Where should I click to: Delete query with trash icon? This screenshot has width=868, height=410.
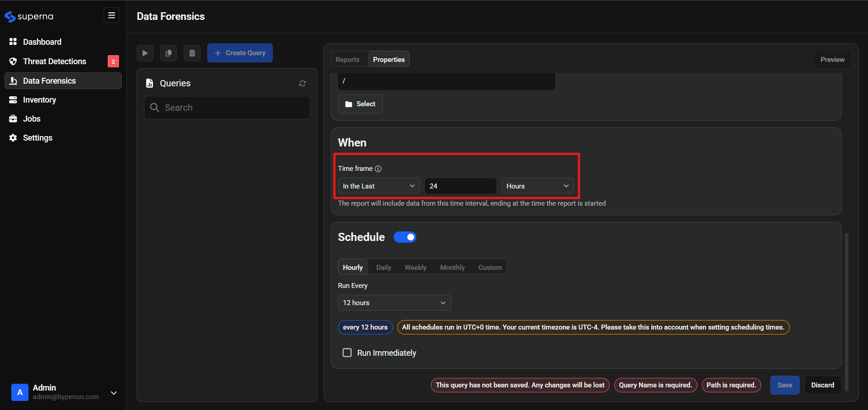click(x=192, y=53)
